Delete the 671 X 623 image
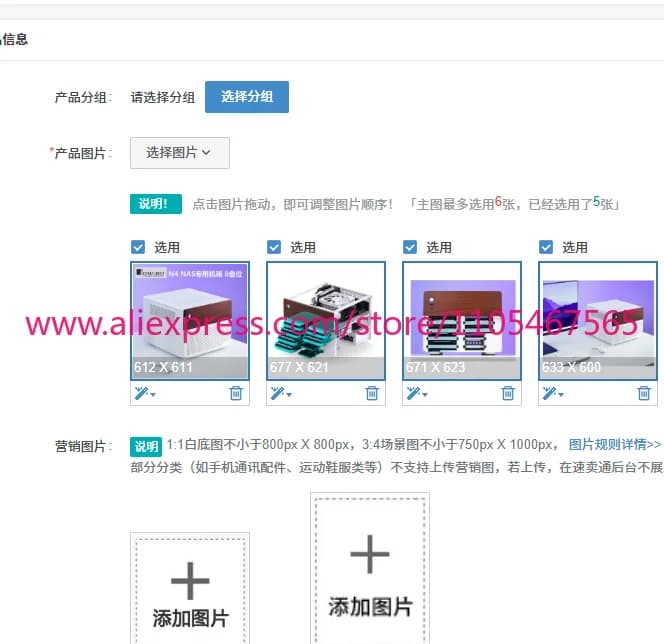 pos(508,393)
